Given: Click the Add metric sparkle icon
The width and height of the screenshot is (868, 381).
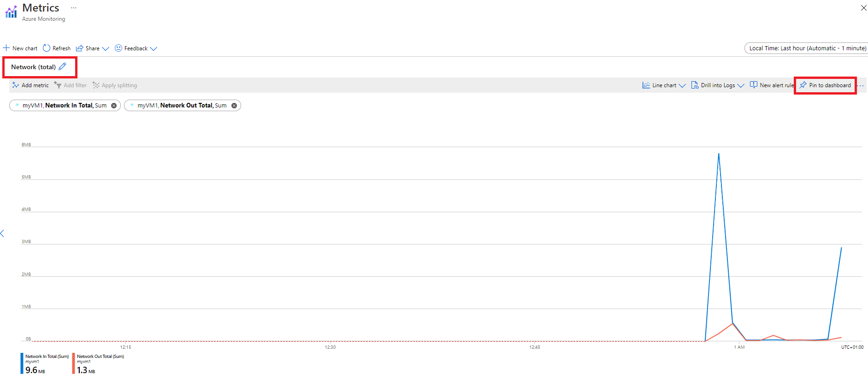Looking at the screenshot, I should click(16, 85).
